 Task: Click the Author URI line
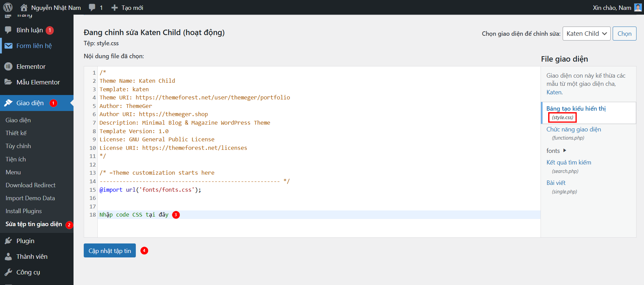point(154,114)
